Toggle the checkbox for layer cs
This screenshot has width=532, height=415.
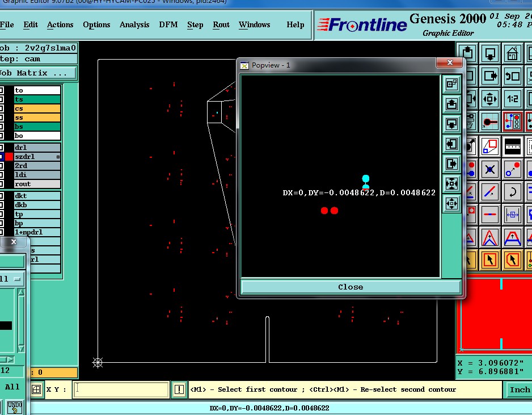click(2, 108)
